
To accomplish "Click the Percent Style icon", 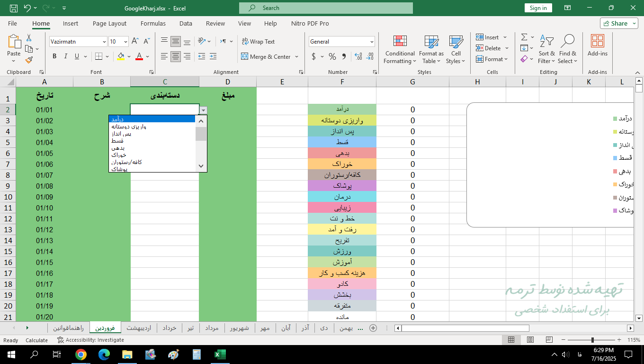I will coord(332,57).
